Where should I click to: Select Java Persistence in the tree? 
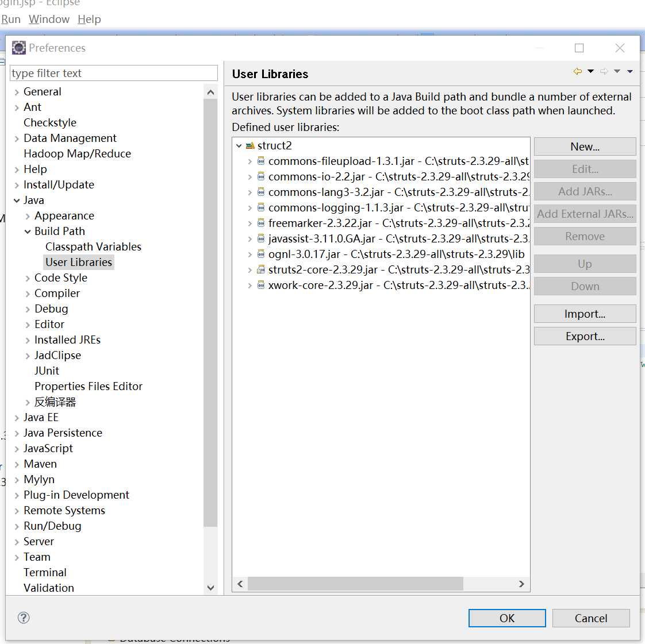click(63, 433)
